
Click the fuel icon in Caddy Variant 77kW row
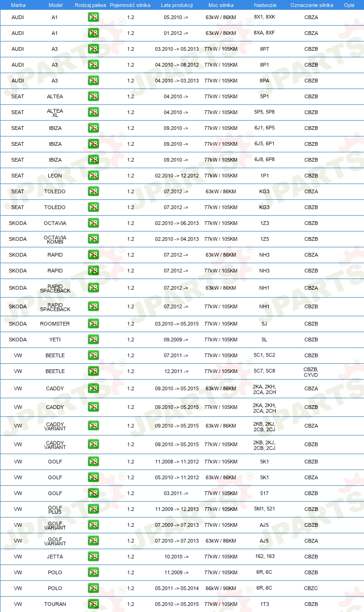click(x=93, y=444)
